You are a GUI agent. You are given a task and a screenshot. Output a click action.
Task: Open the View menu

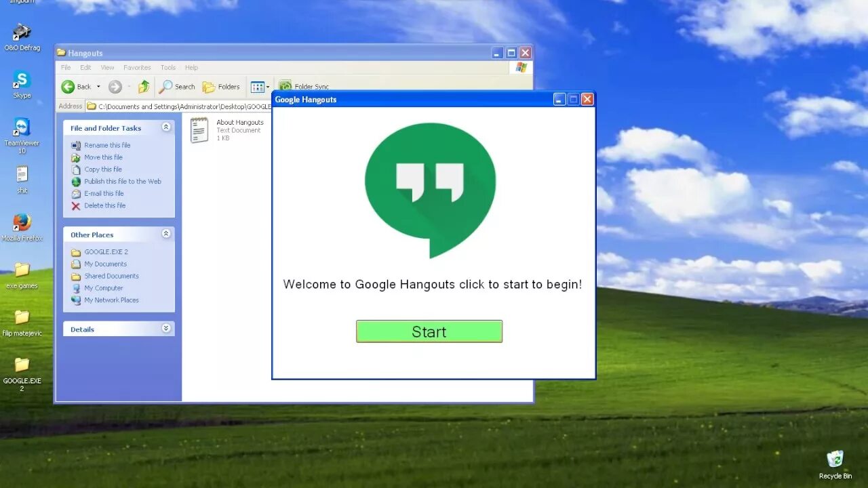[107, 68]
